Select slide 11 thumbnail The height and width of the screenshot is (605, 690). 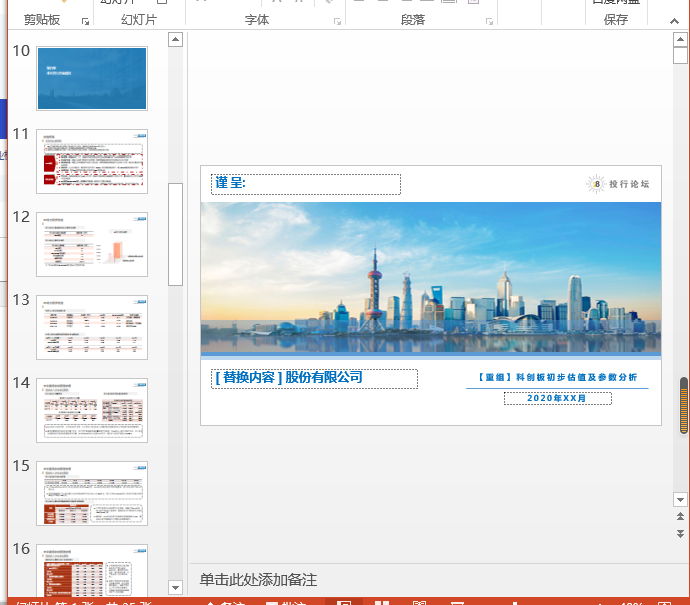pyautogui.click(x=92, y=161)
